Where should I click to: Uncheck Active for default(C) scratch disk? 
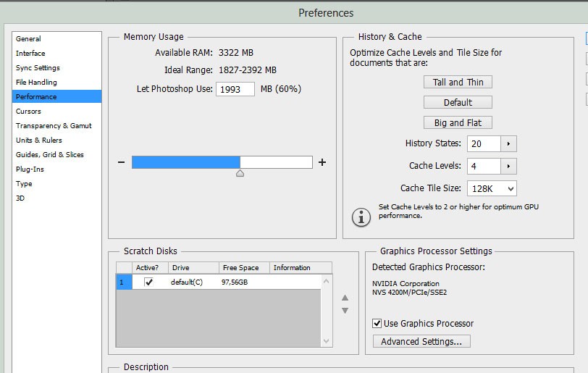pos(149,282)
